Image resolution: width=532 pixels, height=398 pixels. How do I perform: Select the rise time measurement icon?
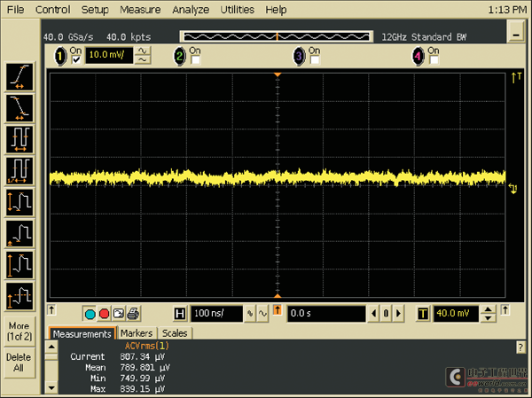pos(20,77)
